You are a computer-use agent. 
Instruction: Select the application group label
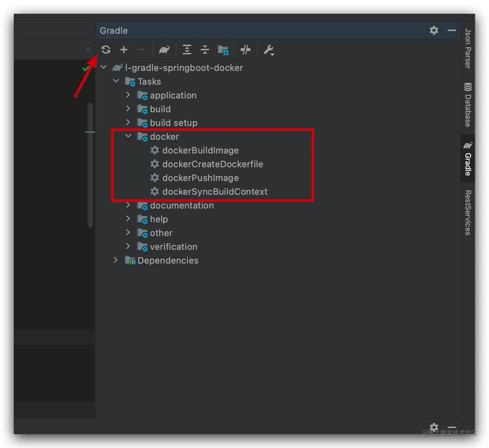(x=173, y=95)
